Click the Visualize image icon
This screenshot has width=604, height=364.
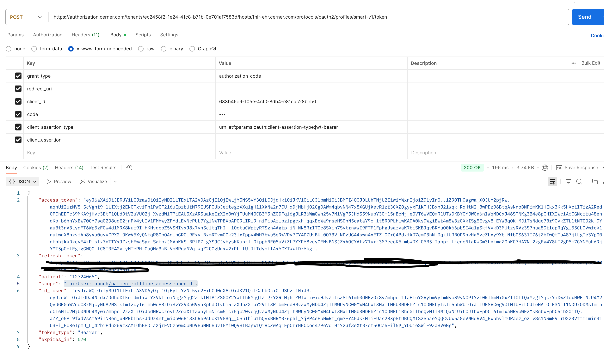(82, 181)
